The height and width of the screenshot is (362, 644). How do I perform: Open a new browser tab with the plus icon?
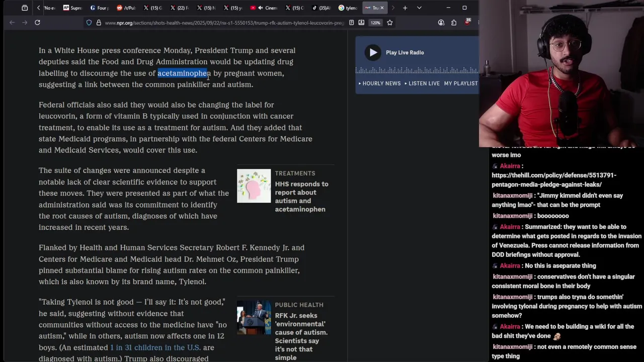tap(405, 8)
